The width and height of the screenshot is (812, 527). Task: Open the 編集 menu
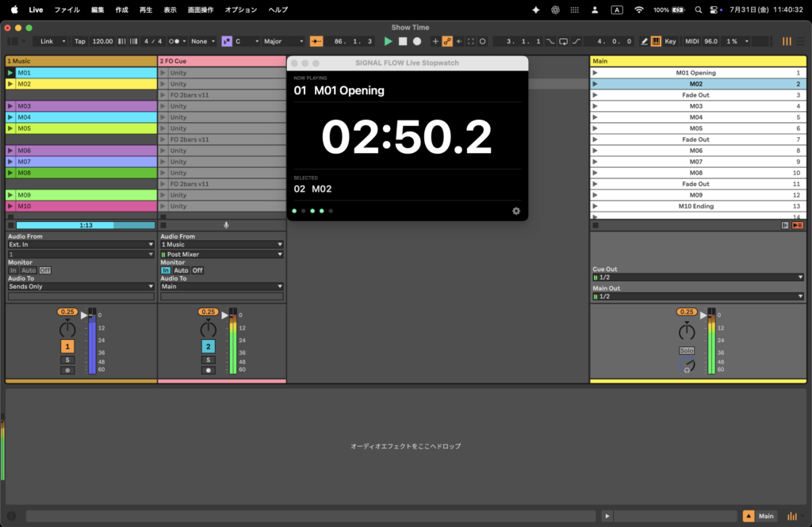[98, 10]
